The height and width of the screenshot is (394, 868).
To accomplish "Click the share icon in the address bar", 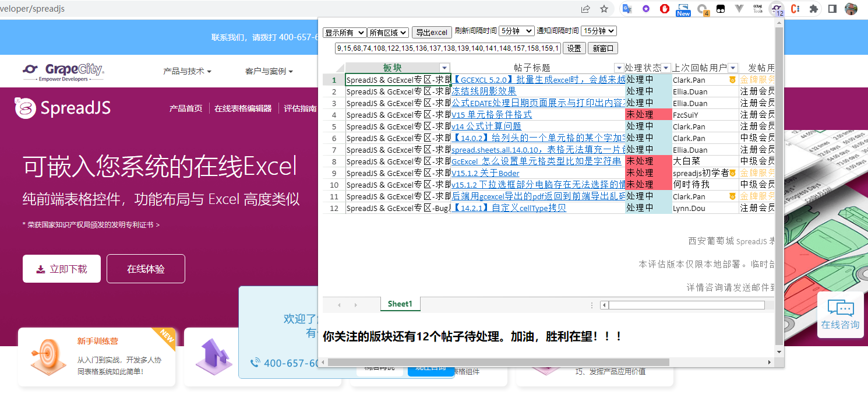I will 585,9.
